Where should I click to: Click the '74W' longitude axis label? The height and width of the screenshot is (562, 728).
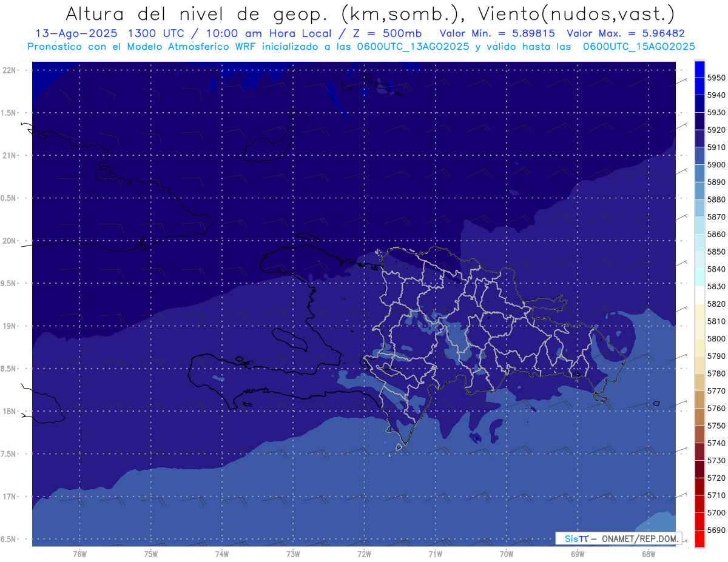pyautogui.click(x=222, y=555)
